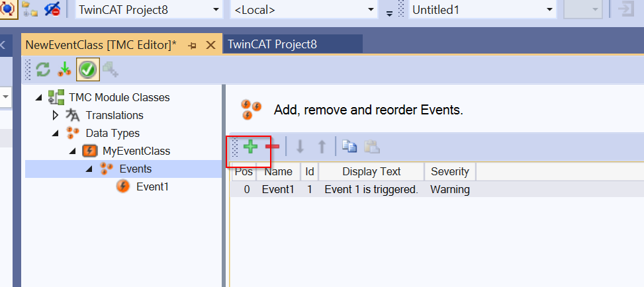The width and height of the screenshot is (644, 287).
Task: Collapse the Data Types node
Action: click(x=56, y=134)
